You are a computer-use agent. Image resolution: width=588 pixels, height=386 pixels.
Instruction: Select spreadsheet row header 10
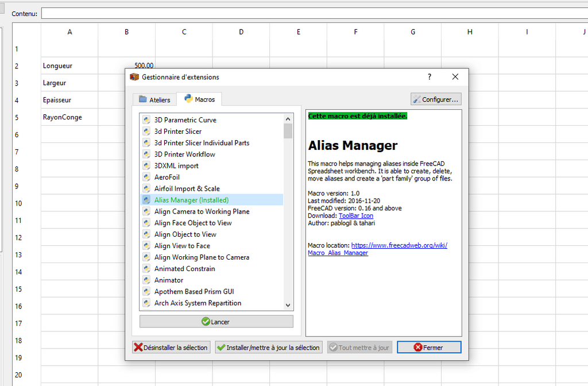[x=26, y=203]
